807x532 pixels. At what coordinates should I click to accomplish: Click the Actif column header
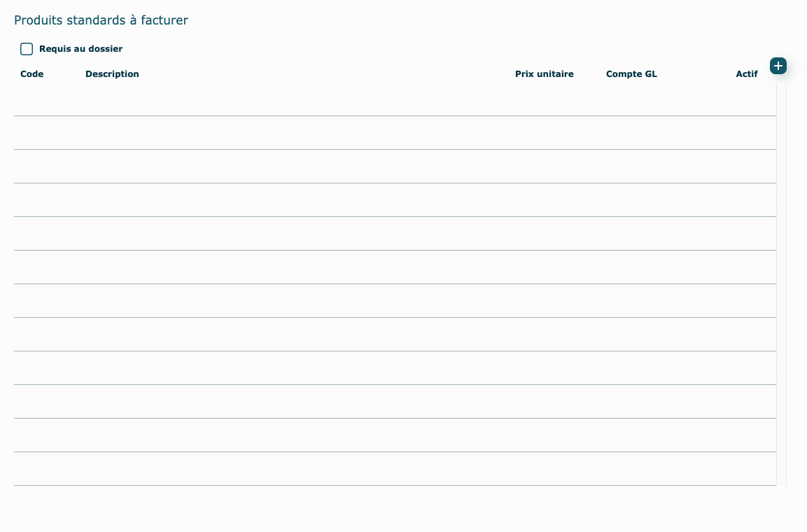pos(746,74)
